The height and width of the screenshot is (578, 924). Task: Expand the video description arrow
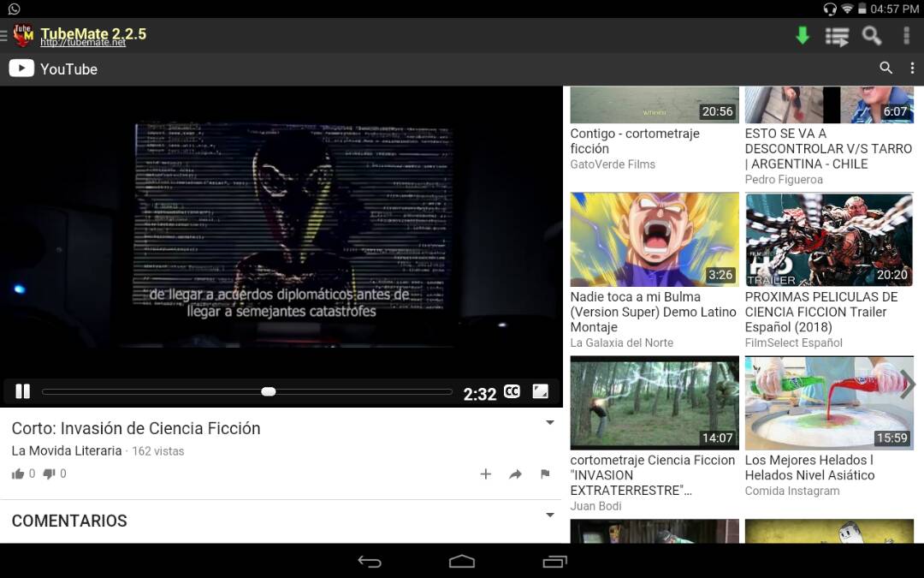550,422
